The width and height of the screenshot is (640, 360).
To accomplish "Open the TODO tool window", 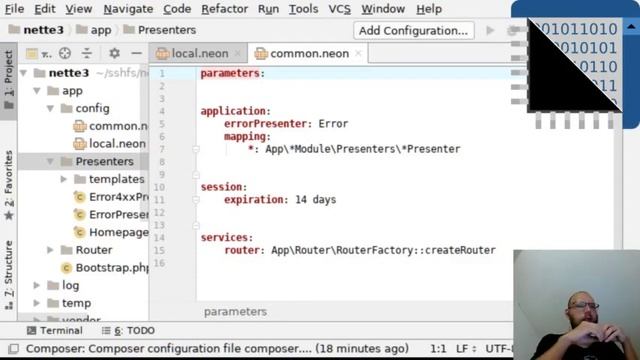I will click(128, 330).
